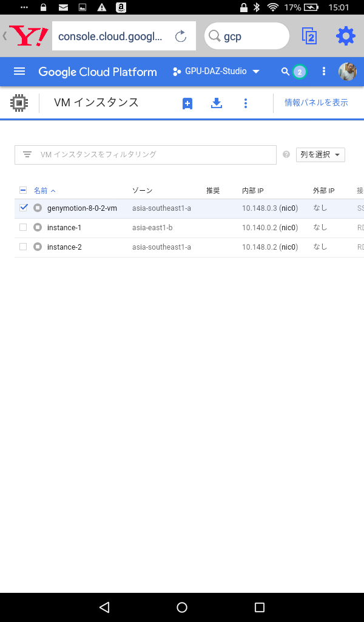Open the header three-dot overflow menu
Viewport: 364px width, 622px height.
pyautogui.click(x=324, y=72)
